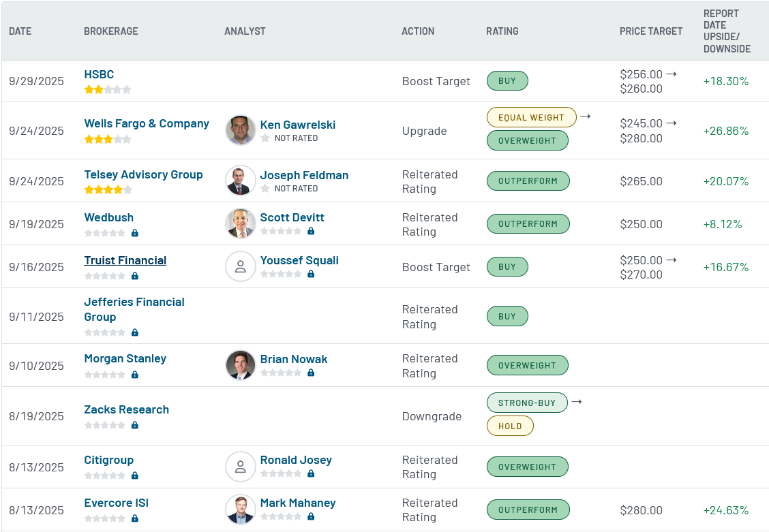Viewport: 769px width, 532px height.
Task: Click Wells Fargo's three-star rating
Action: (108, 139)
